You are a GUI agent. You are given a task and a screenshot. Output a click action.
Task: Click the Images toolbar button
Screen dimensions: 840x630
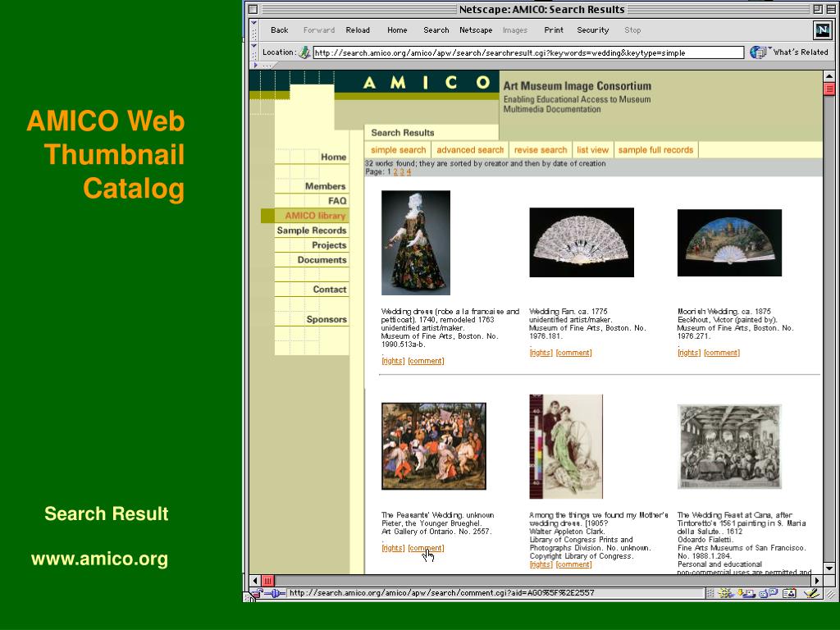coord(515,30)
